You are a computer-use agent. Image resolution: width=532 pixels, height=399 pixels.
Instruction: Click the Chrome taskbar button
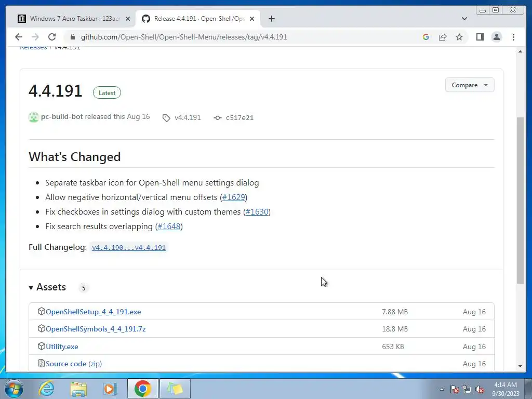coord(142,389)
